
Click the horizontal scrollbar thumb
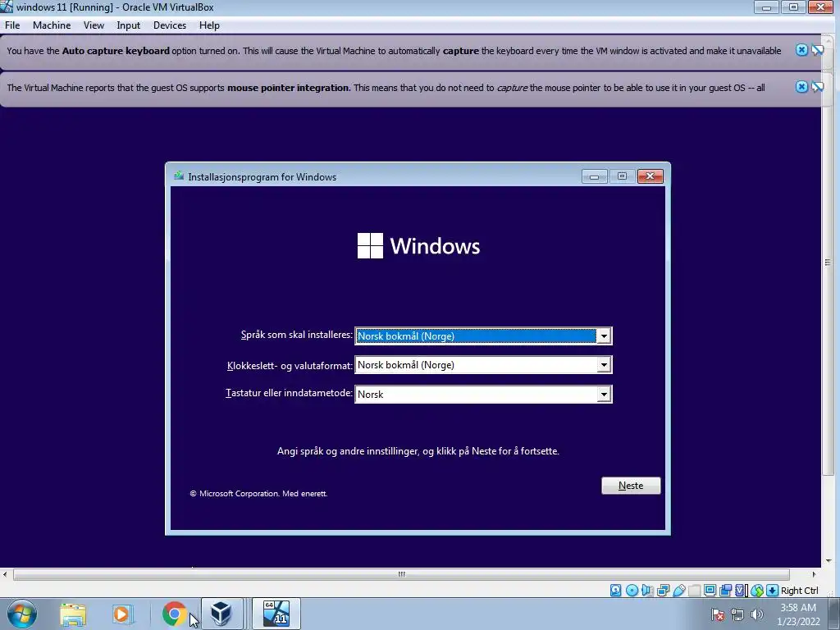pyautogui.click(x=401, y=574)
